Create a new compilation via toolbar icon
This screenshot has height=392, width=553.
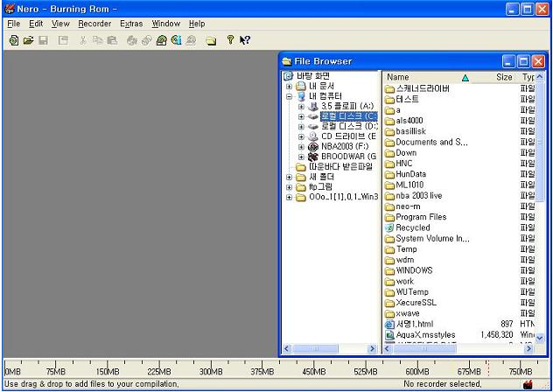(14, 40)
